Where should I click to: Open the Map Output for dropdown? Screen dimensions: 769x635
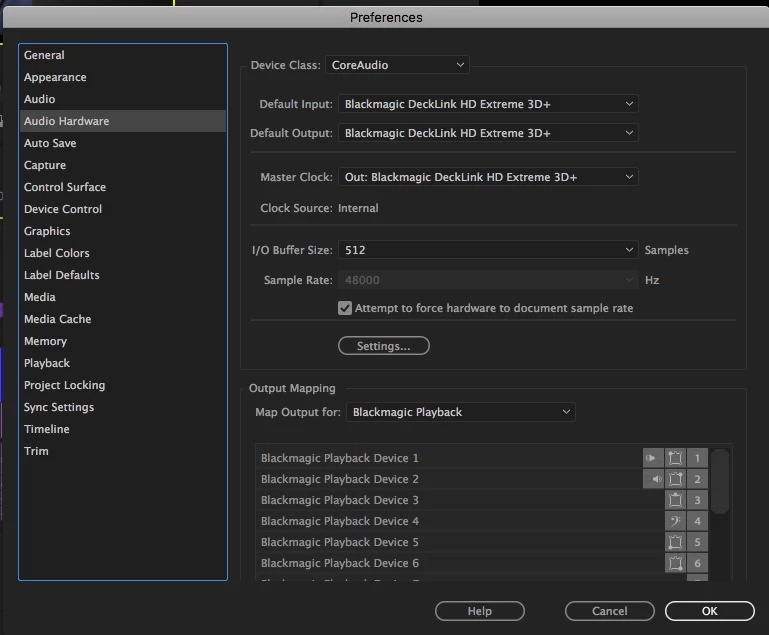(461, 412)
